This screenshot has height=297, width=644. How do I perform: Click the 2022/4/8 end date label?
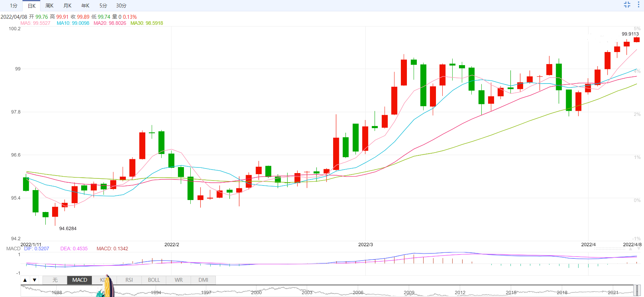pos(632,245)
